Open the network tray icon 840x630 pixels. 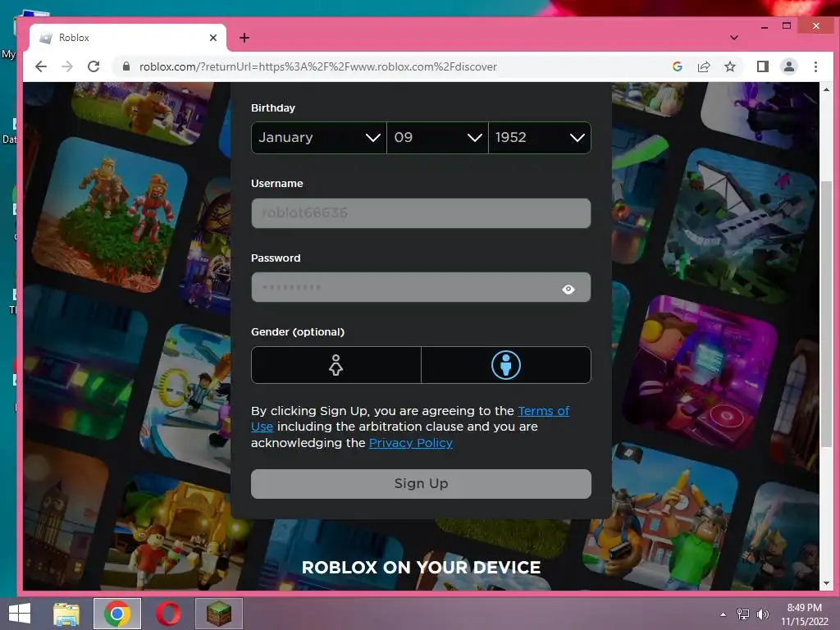743,614
